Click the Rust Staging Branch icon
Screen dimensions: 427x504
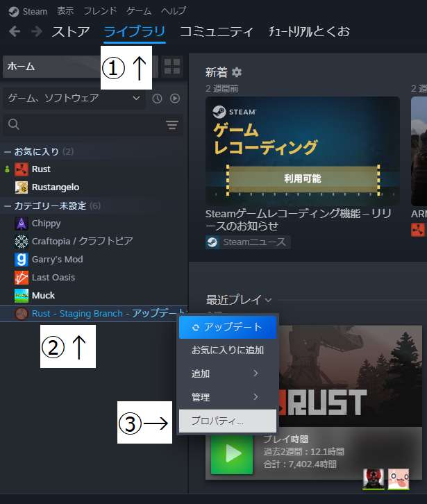(22, 314)
